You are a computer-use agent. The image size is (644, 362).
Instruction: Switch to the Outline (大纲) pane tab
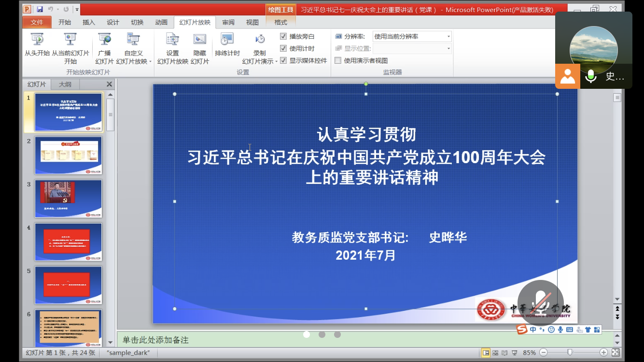pyautogui.click(x=65, y=84)
